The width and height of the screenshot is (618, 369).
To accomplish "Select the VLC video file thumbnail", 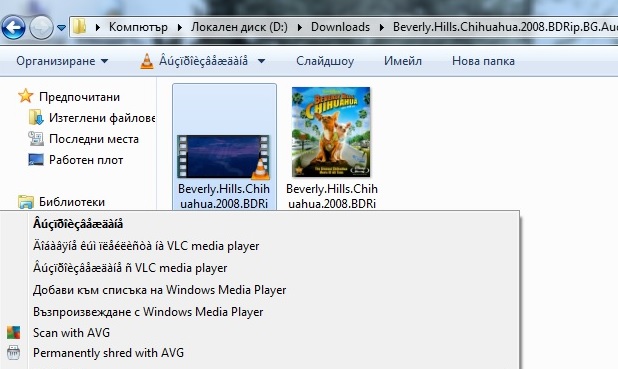I will click(x=223, y=156).
